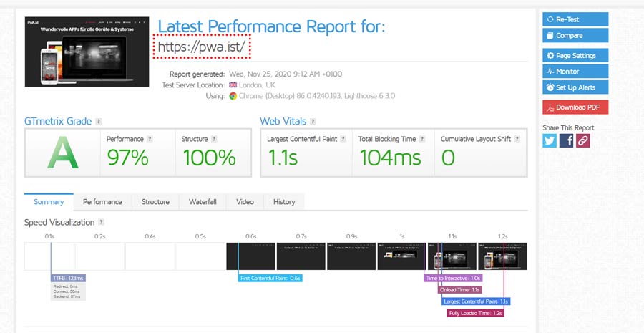Click the Set Up Alerts button

click(x=575, y=87)
